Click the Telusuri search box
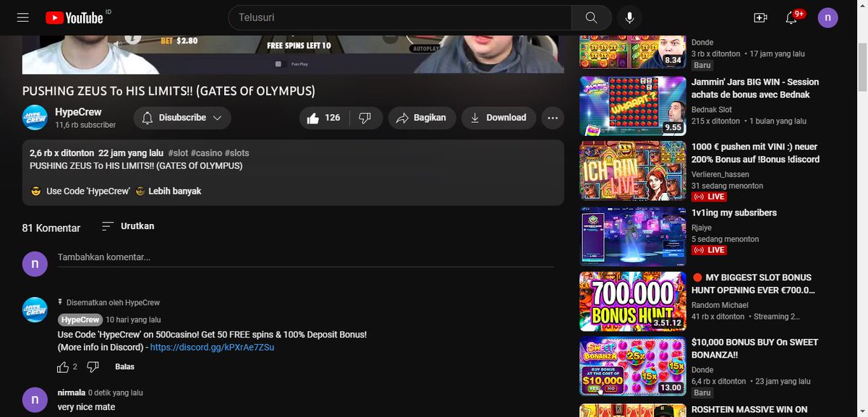The height and width of the screenshot is (417, 868). 400,17
